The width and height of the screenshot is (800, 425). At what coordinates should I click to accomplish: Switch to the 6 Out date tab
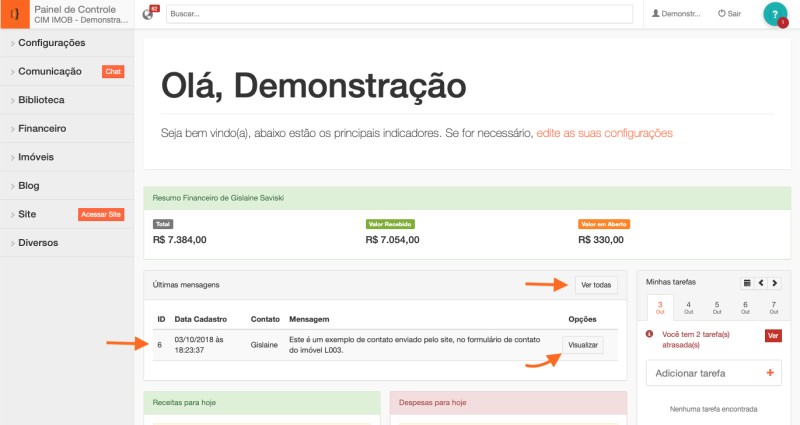(x=745, y=306)
